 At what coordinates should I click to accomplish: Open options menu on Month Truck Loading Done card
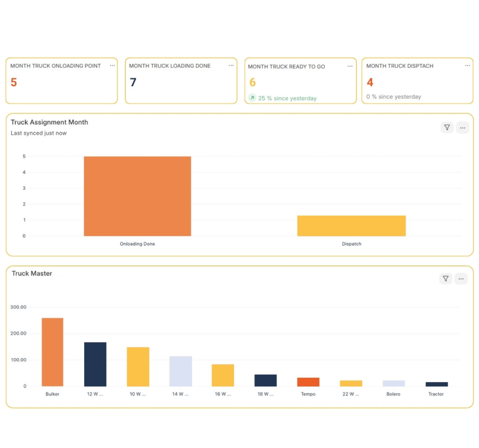(231, 66)
